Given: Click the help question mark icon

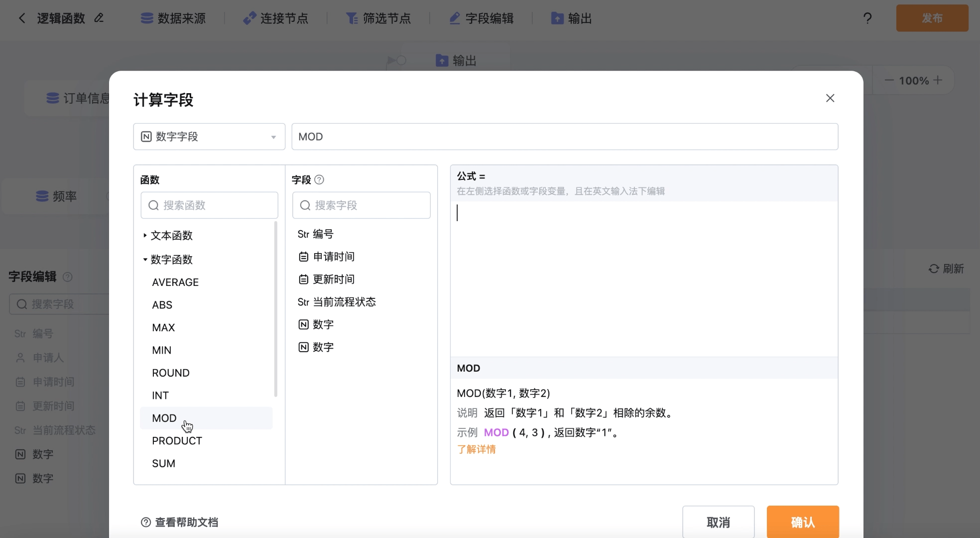Looking at the screenshot, I should pyautogui.click(x=867, y=18).
